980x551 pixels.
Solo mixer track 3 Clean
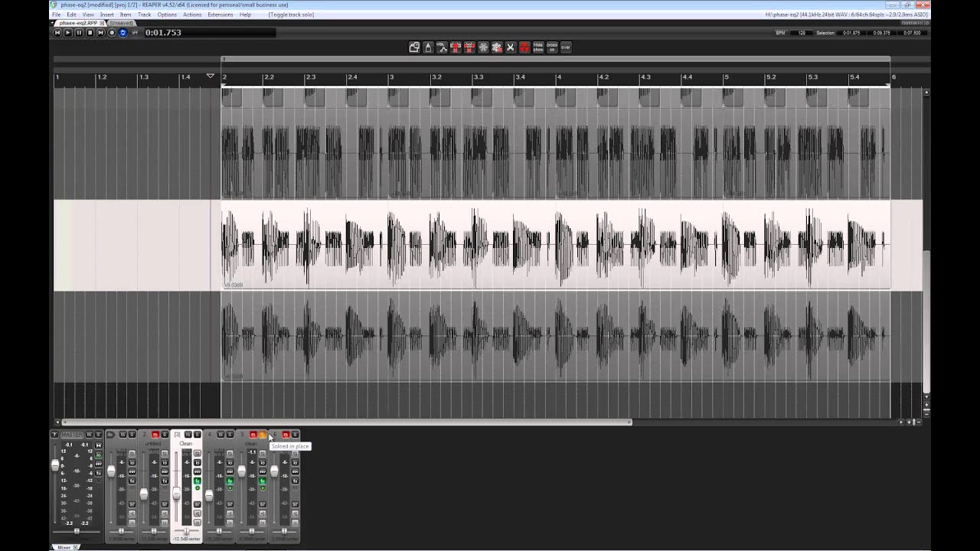coord(197,435)
